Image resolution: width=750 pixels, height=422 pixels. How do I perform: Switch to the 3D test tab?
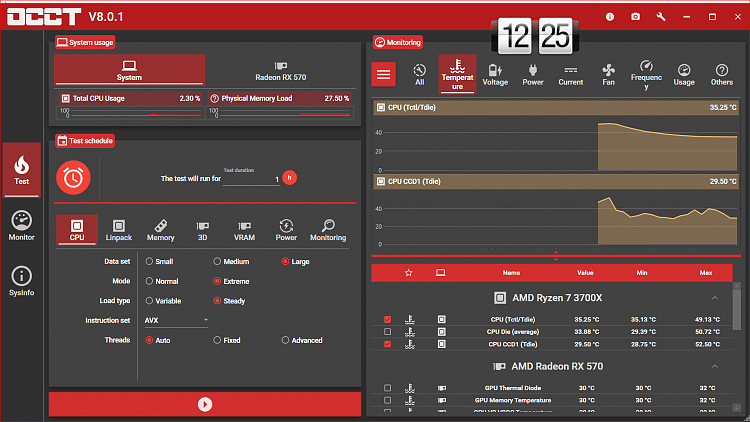coord(202,230)
